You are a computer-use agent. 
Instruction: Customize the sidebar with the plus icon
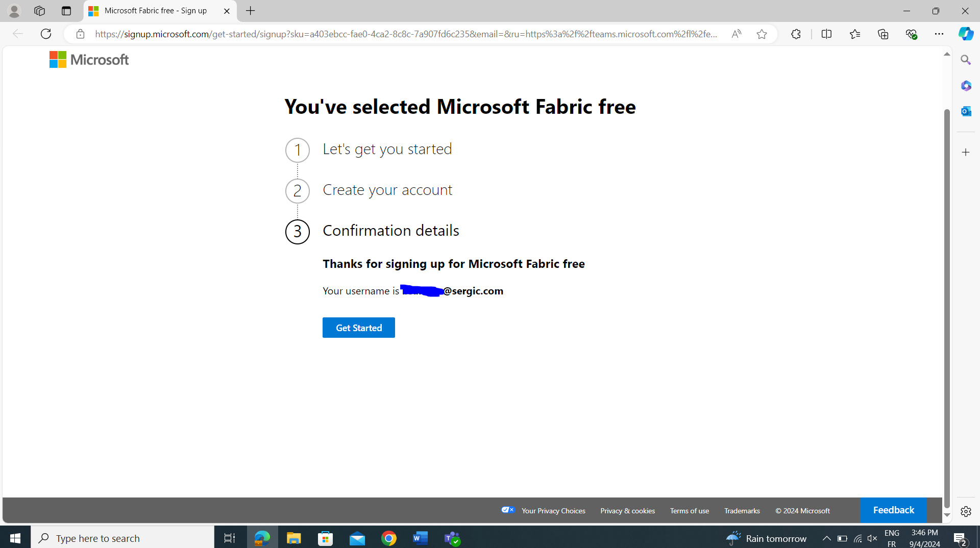pyautogui.click(x=966, y=152)
